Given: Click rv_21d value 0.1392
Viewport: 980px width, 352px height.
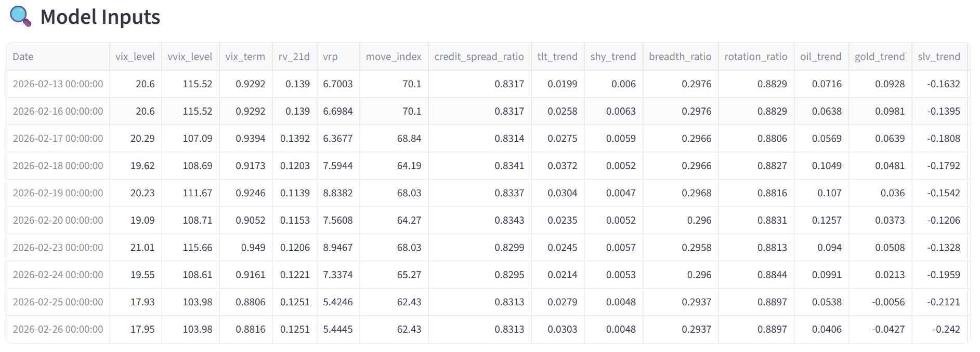Looking at the screenshot, I should point(295,139).
